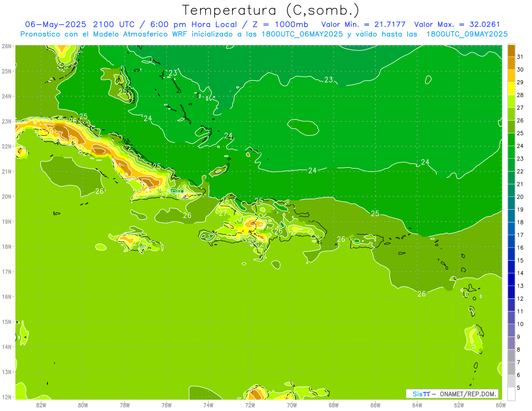The image size is (532, 411).
Task: Click the color scale label 27
Action: tap(520, 108)
